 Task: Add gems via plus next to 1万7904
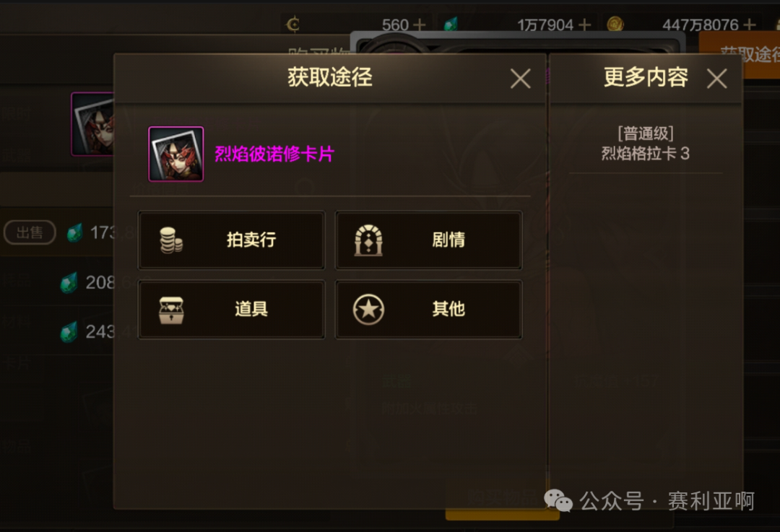(584, 25)
